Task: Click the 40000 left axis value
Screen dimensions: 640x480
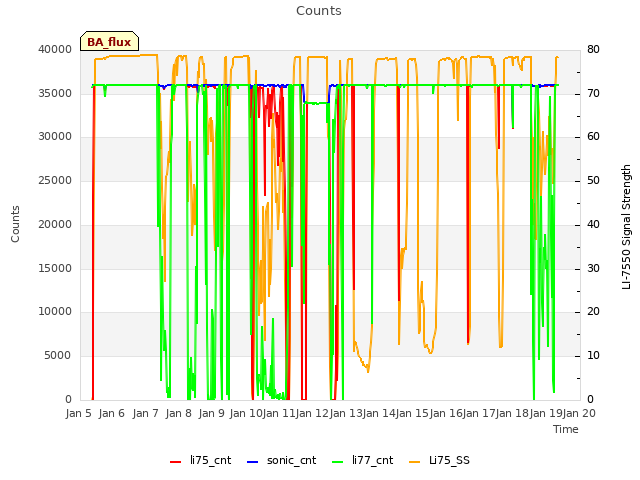Action: pyautogui.click(x=55, y=50)
